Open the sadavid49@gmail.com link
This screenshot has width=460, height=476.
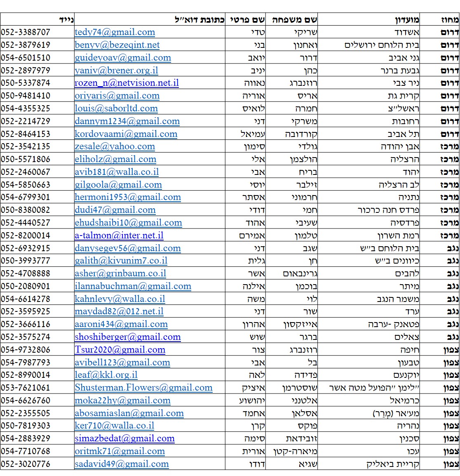click(122, 464)
